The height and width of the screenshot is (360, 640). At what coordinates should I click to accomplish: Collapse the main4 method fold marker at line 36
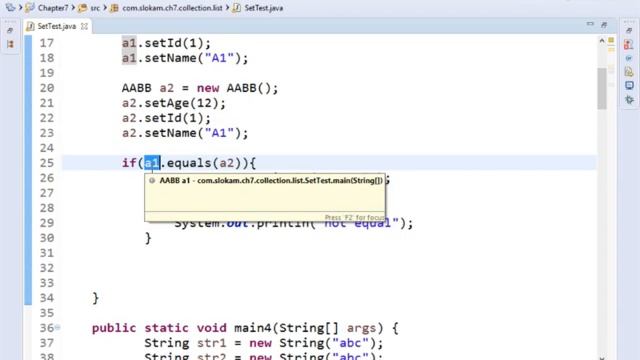(x=58, y=327)
